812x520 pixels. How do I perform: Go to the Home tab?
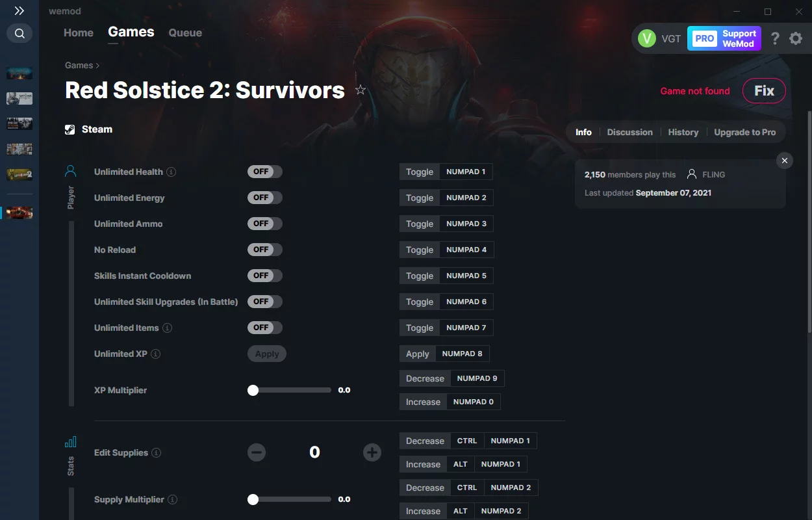(x=79, y=32)
